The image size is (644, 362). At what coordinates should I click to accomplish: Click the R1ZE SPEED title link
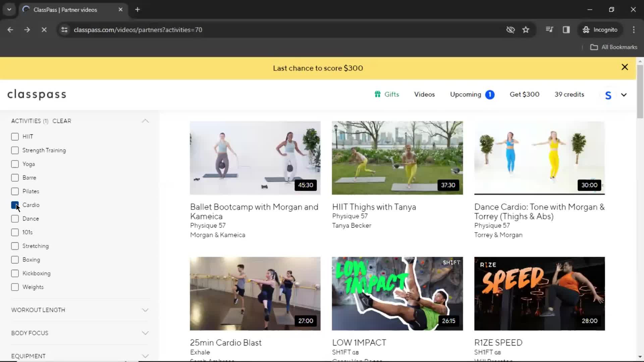(x=498, y=343)
